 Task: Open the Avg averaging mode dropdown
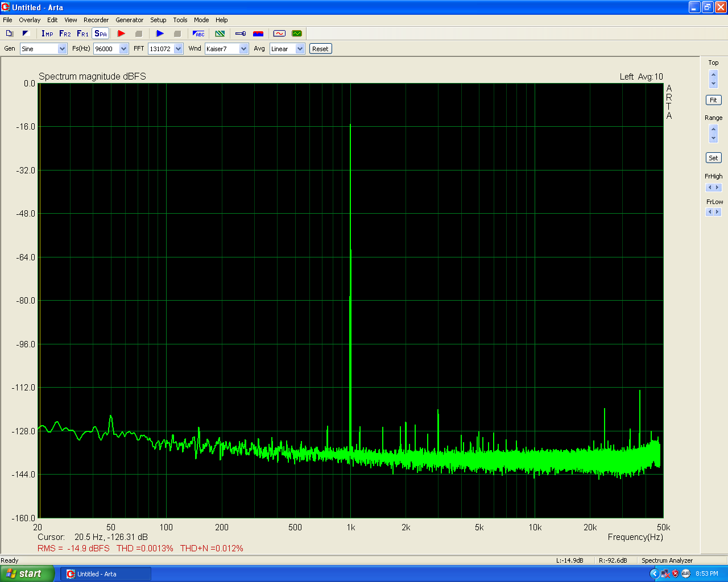pos(300,49)
